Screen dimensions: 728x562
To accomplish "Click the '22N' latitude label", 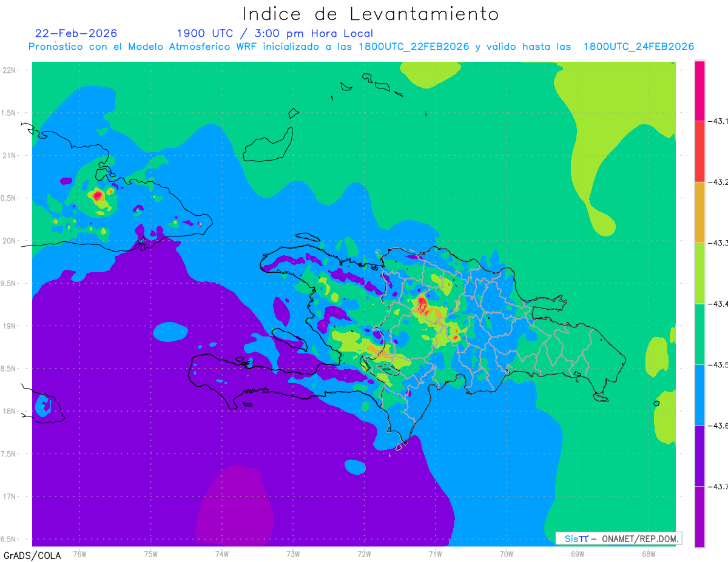I will pos(10,70).
